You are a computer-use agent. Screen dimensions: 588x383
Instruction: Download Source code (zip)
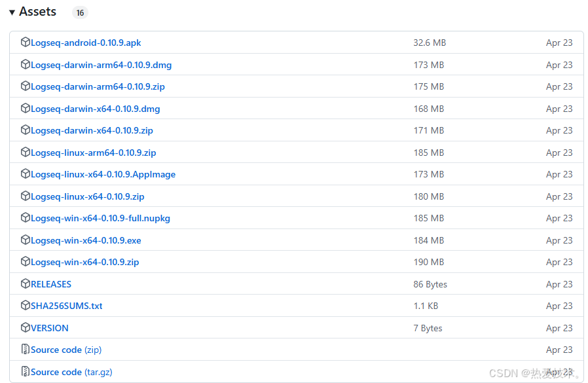(66, 350)
